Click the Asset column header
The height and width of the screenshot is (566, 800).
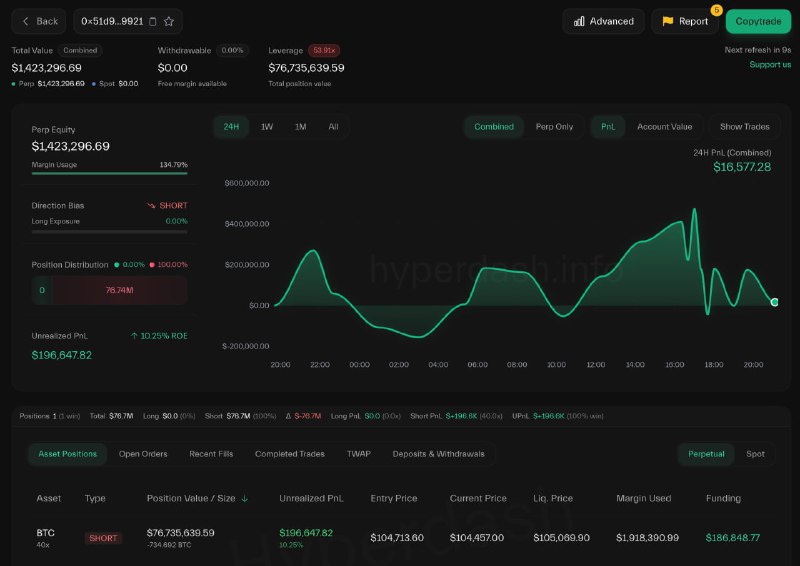pos(48,498)
